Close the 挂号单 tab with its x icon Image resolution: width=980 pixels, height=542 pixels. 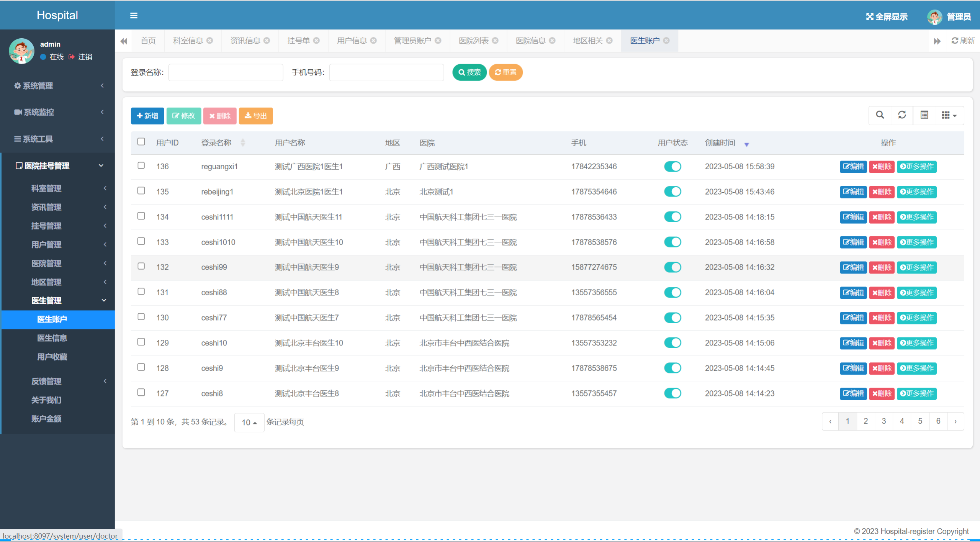(x=316, y=41)
